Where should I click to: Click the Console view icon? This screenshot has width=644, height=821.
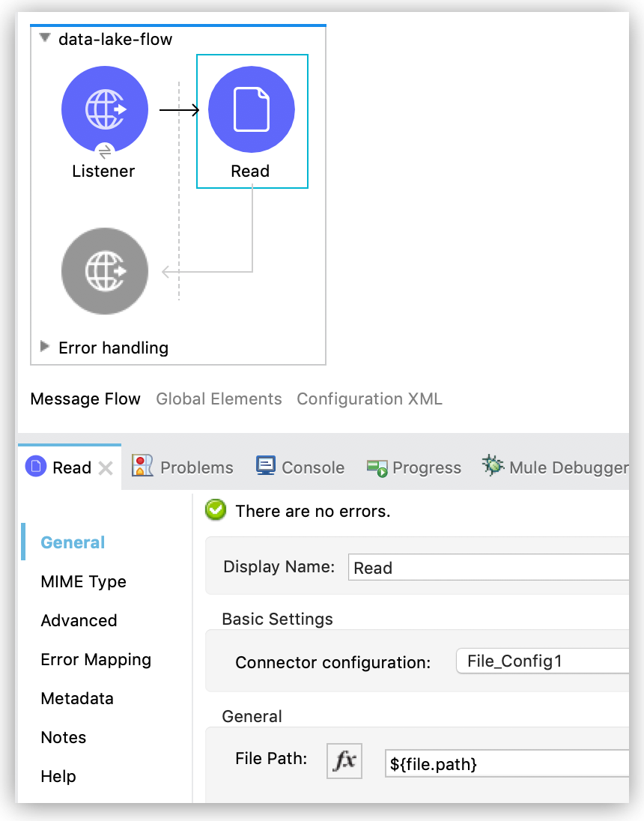[x=266, y=465]
